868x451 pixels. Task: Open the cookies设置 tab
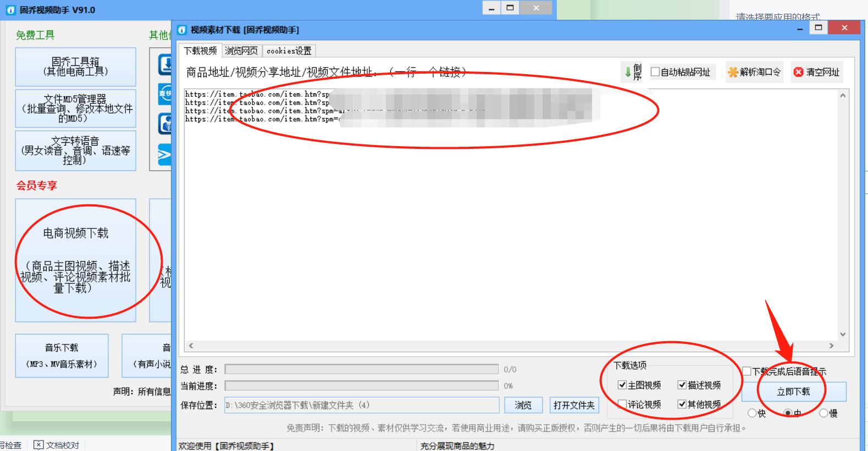point(289,51)
